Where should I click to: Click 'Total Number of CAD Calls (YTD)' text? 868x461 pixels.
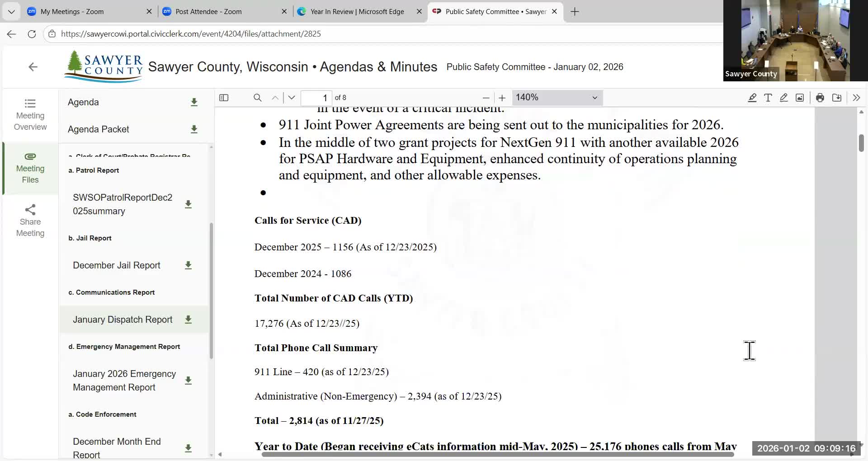click(334, 298)
